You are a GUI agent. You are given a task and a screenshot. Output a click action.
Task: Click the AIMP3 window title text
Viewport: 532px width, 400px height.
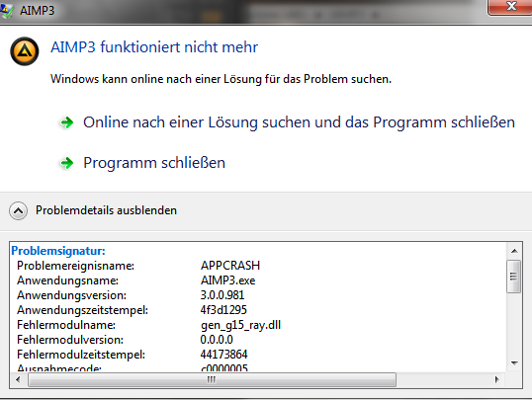(37, 11)
